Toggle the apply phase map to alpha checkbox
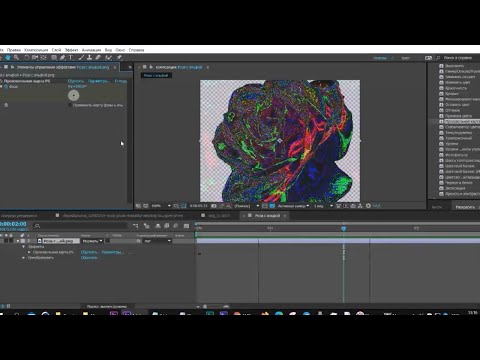Viewport: 480px width, 360px height. click(x=70, y=105)
